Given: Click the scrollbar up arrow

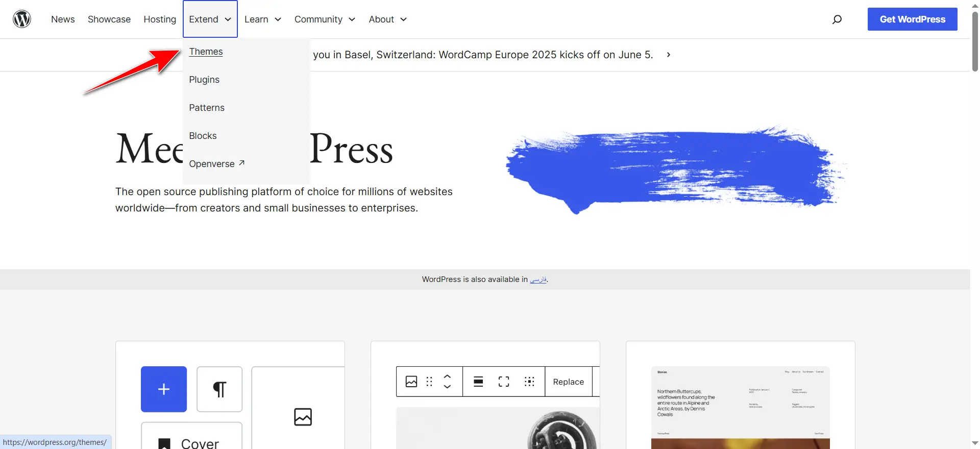Looking at the screenshot, I should (975, 5).
